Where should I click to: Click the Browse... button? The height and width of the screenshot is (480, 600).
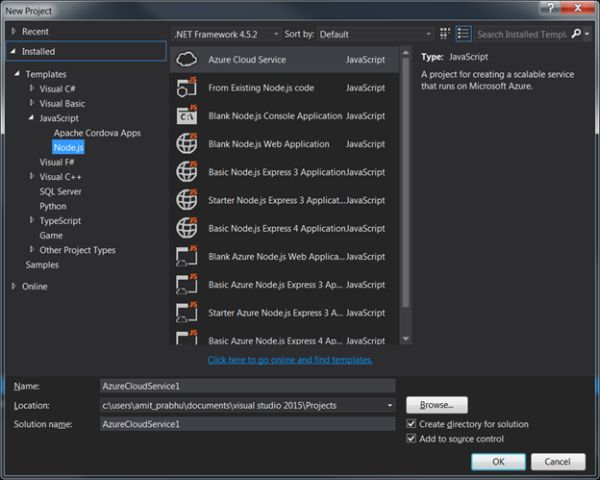(437, 405)
